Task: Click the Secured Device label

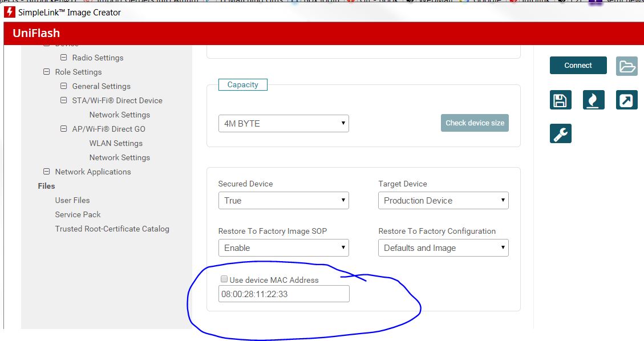Action: [x=245, y=184]
